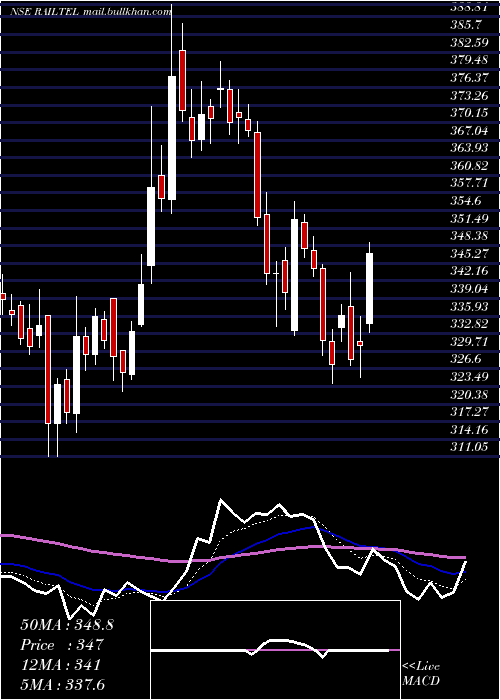500x700 pixels.
Task: Click the 335.93 price axis label
Action: tap(469, 306)
